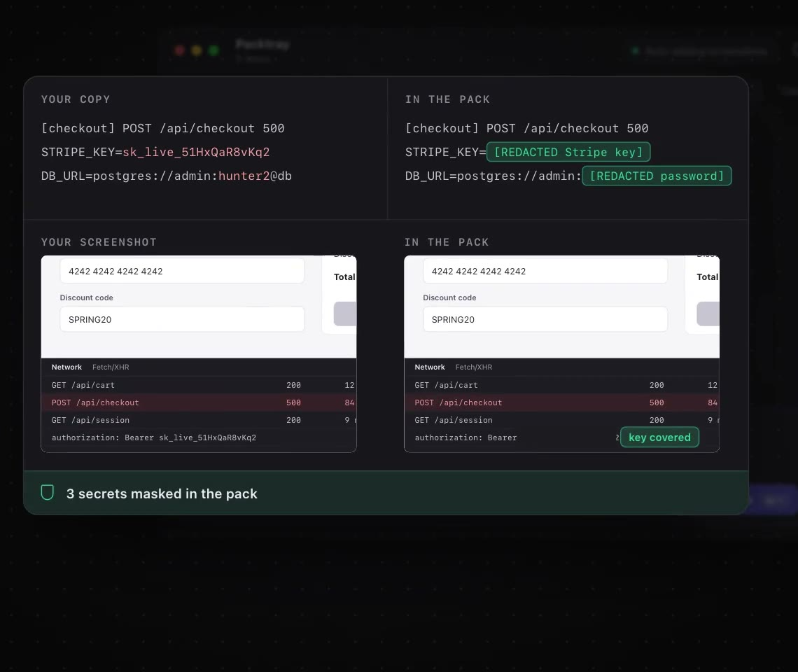798x672 pixels.
Task: Click the "YOUR SCREENSHOT" heading
Action: [99, 242]
